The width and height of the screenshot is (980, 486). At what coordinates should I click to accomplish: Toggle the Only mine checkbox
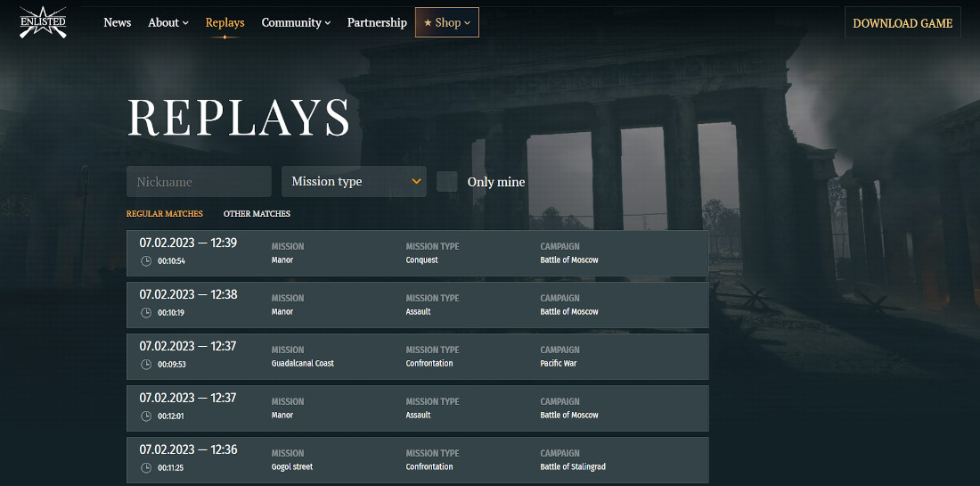tap(447, 182)
